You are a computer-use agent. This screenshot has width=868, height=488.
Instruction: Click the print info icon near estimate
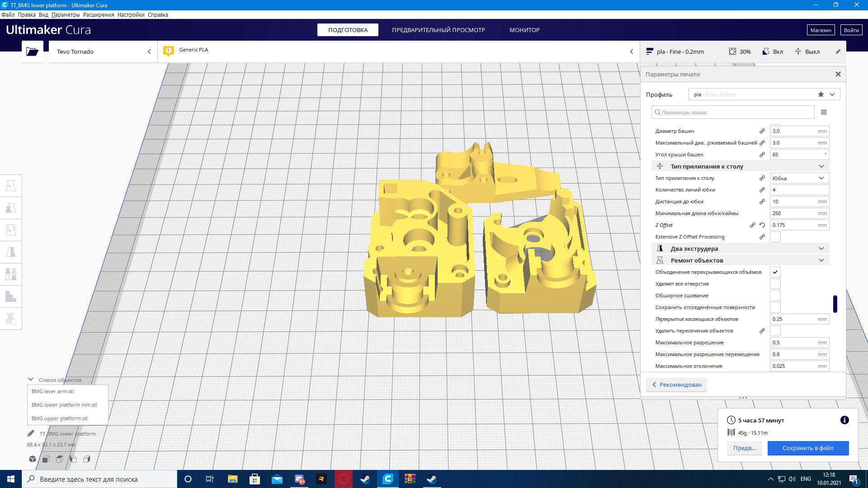coord(844,420)
